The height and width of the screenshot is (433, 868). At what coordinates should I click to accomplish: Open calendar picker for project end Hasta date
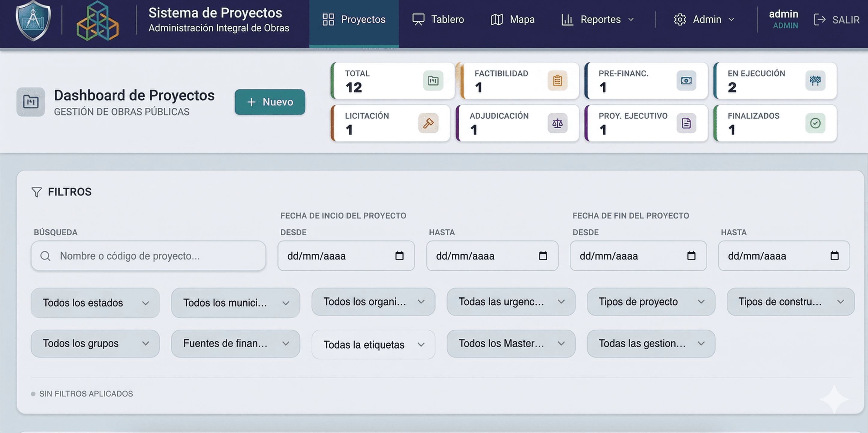[x=834, y=256]
